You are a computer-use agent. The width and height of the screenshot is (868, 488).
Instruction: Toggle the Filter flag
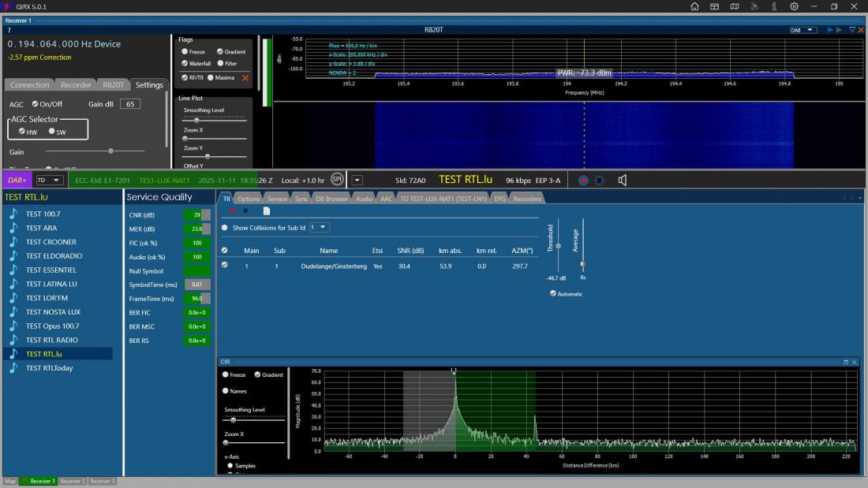(220, 63)
